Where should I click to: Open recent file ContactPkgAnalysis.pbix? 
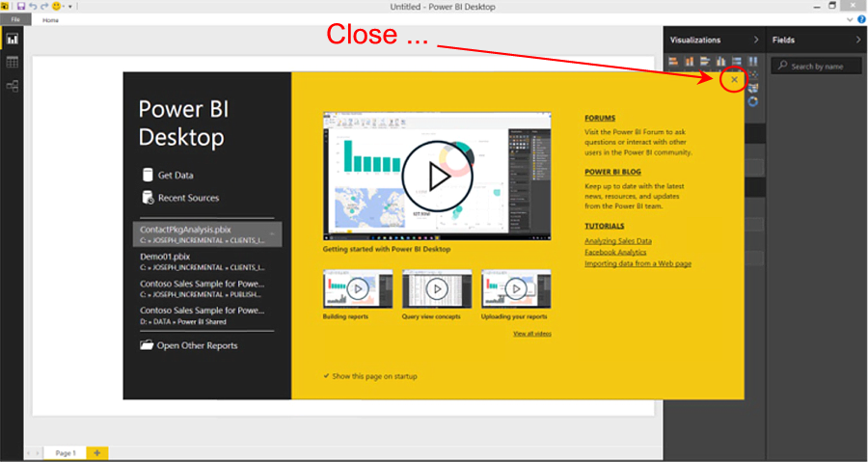pyautogui.click(x=207, y=234)
